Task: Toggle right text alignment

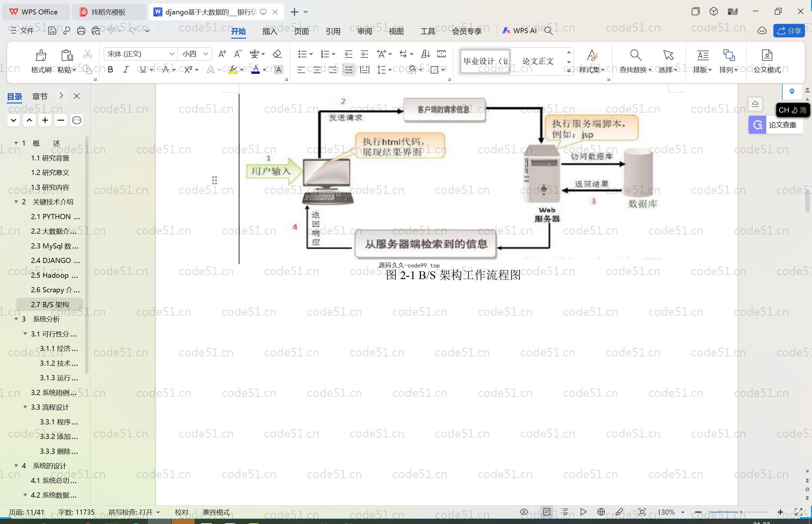Action: click(x=333, y=70)
